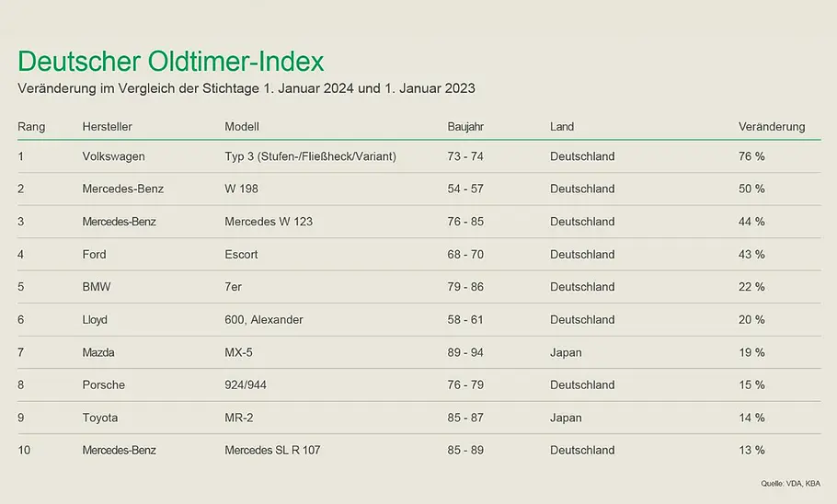Click the 58 - 61 Baujahr cell

click(x=464, y=320)
